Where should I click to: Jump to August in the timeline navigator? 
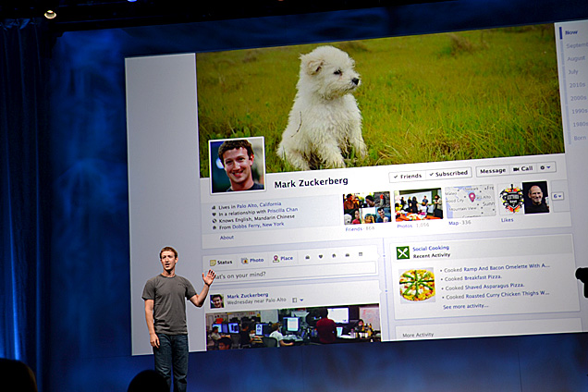pos(576,58)
